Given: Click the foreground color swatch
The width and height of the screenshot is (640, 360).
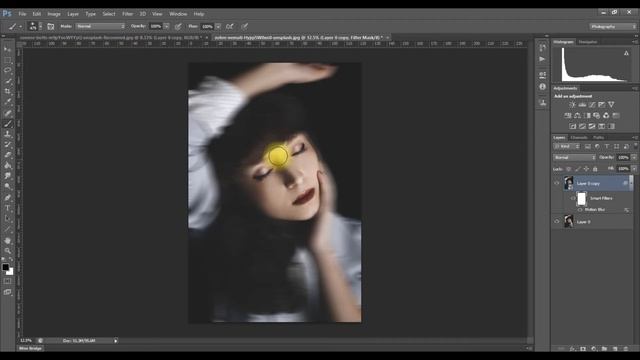Looking at the screenshot, I should click(5, 267).
